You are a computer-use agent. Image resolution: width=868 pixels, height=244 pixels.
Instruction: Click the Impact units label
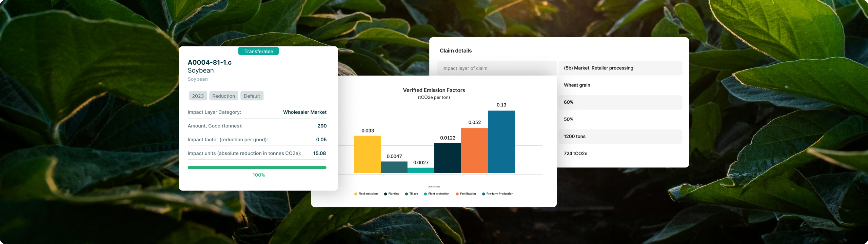pyautogui.click(x=244, y=153)
